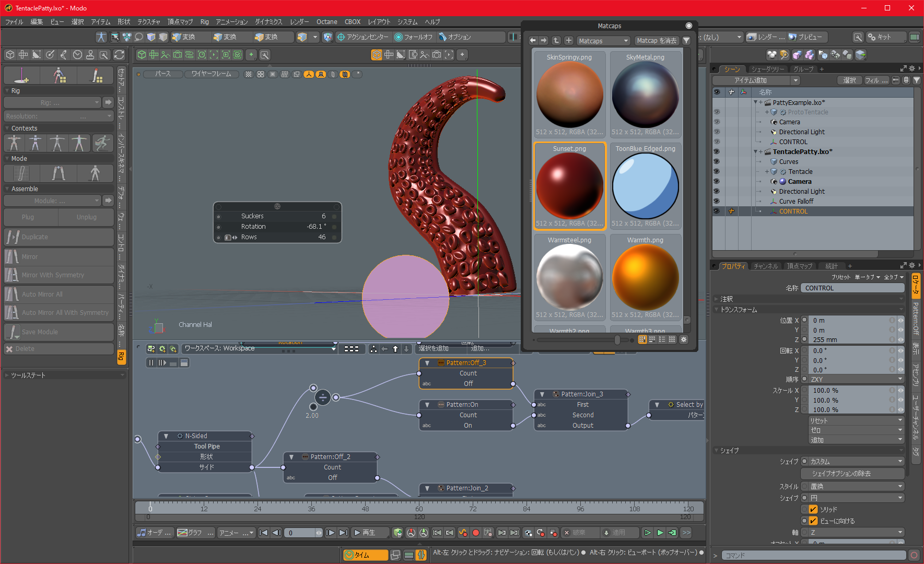
Task: Step to next frame
Action: pyautogui.click(x=330, y=533)
